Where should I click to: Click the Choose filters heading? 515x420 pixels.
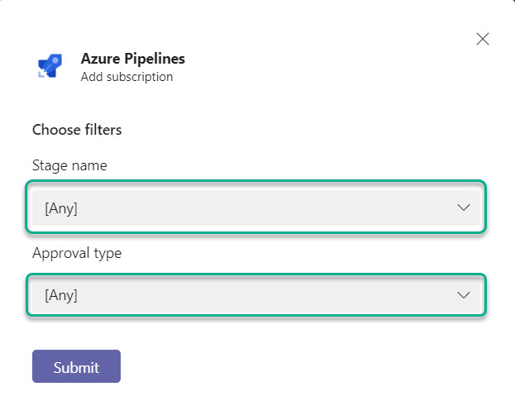[x=77, y=130]
